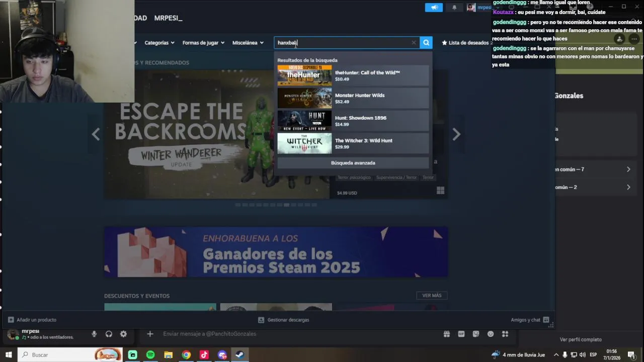
Task: Go to previous featured carousel item
Action: [x=96, y=134]
